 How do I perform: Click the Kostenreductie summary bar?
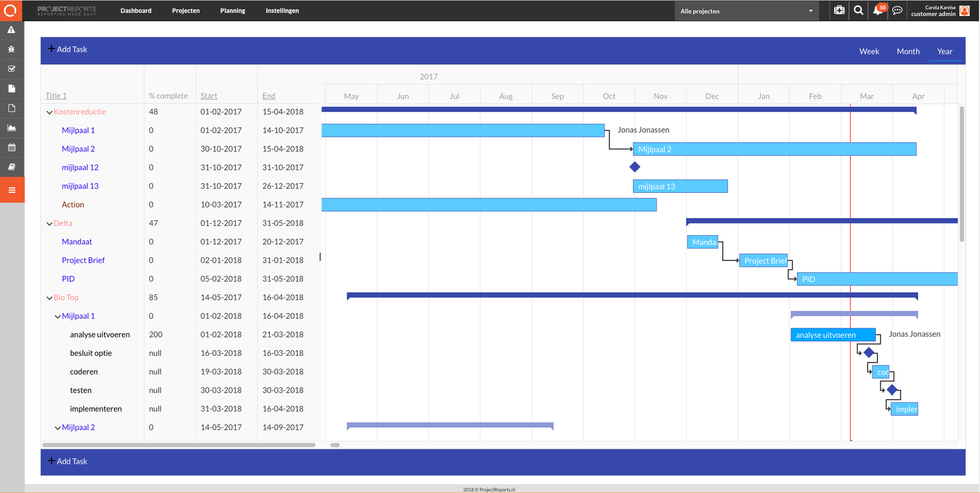pyautogui.click(x=619, y=110)
